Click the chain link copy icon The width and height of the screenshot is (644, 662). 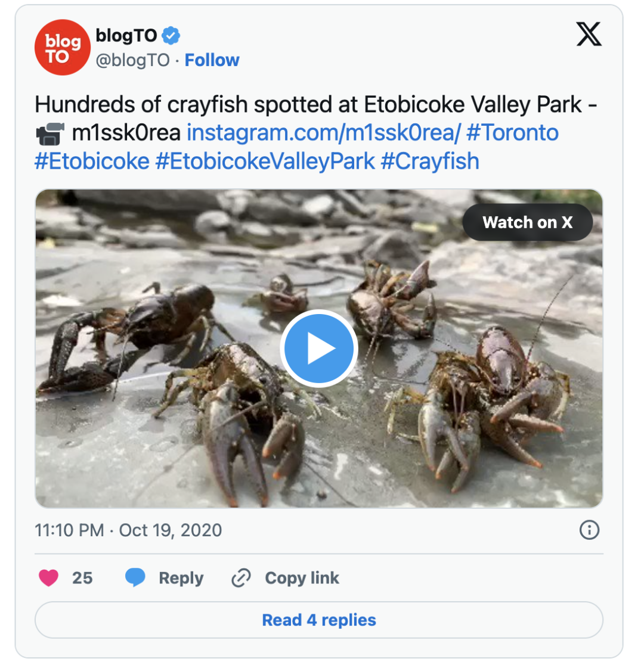click(241, 578)
